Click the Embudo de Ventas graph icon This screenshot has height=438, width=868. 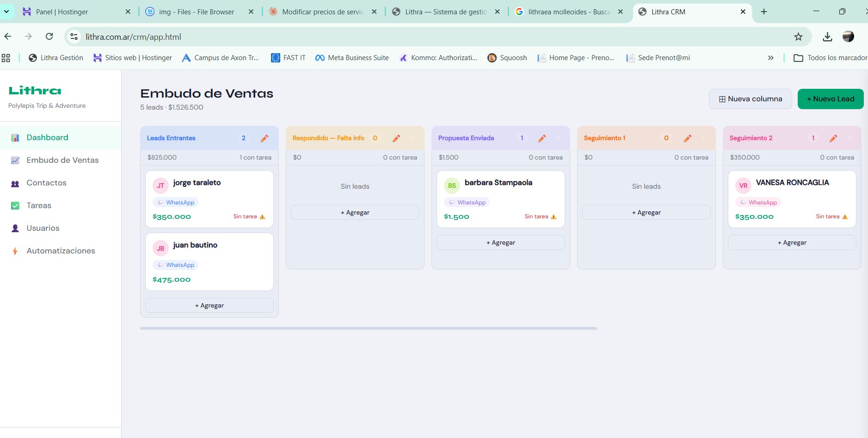tap(15, 160)
